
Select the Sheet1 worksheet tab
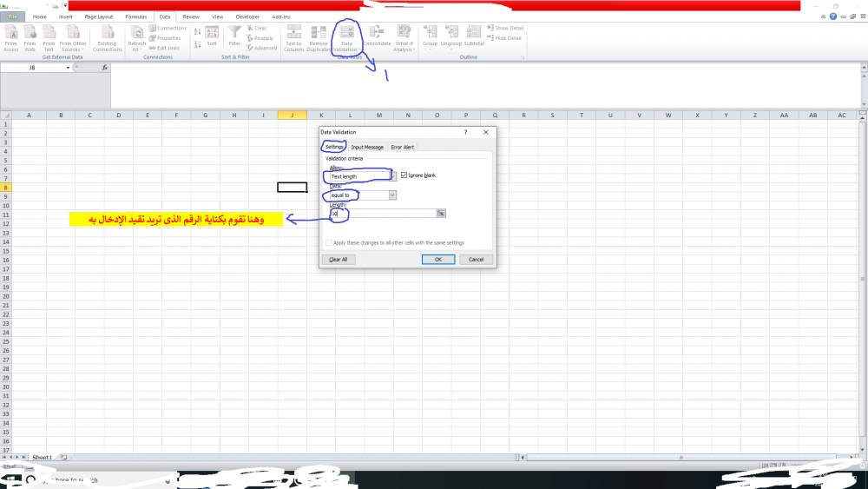pos(42,458)
